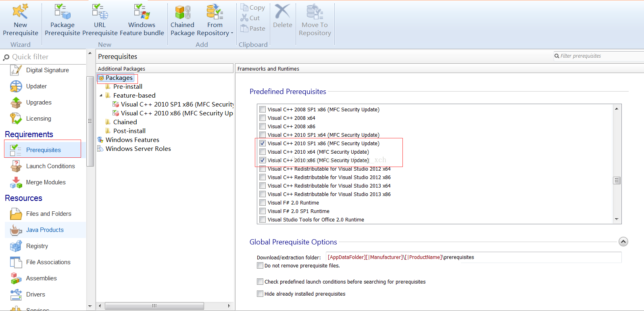Click the predefined list scroll-down arrow
This screenshot has width=644, height=311.
(617, 219)
